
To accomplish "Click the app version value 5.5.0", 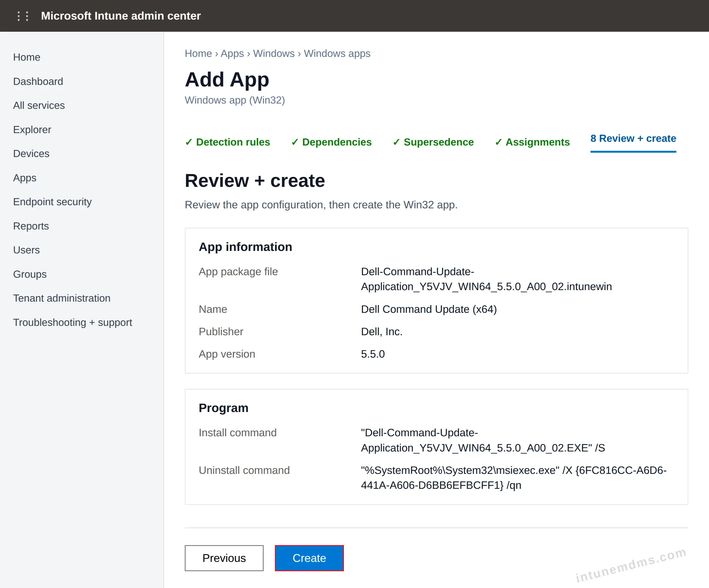I will point(373,354).
